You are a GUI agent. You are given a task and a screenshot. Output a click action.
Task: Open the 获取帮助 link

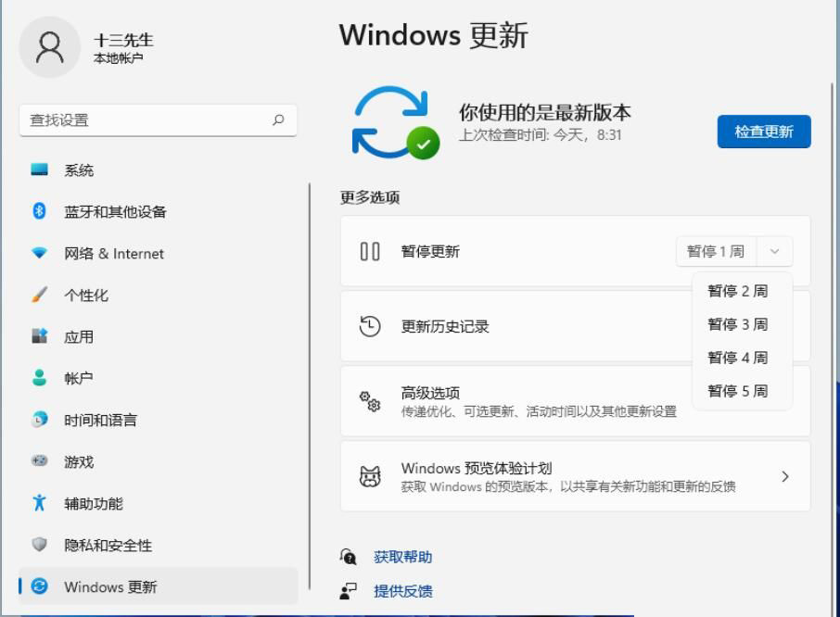pos(402,557)
